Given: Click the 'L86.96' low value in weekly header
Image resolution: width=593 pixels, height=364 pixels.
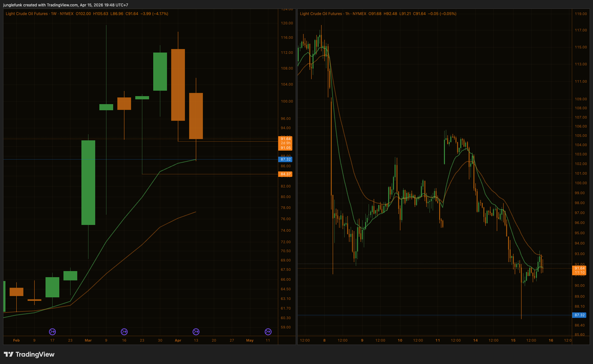Looking at the screenshot, I should [118, 14].
